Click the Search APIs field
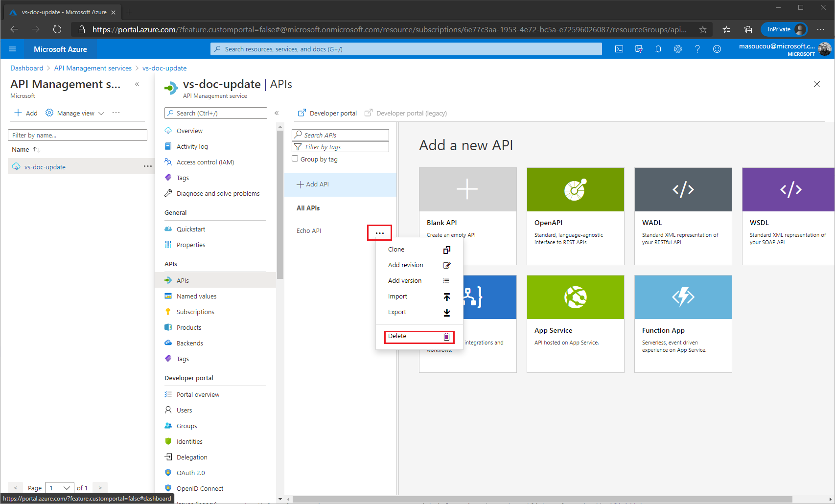835x504 pixels. 340,135
